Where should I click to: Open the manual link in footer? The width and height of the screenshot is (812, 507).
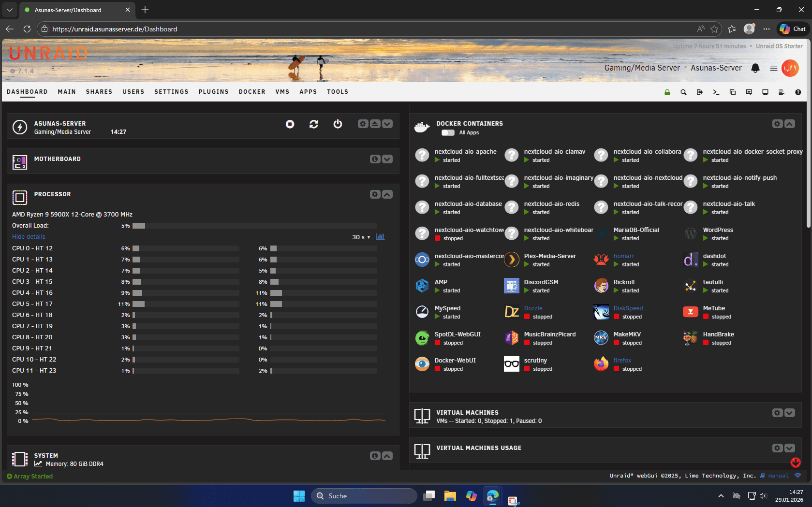[778, 476]
